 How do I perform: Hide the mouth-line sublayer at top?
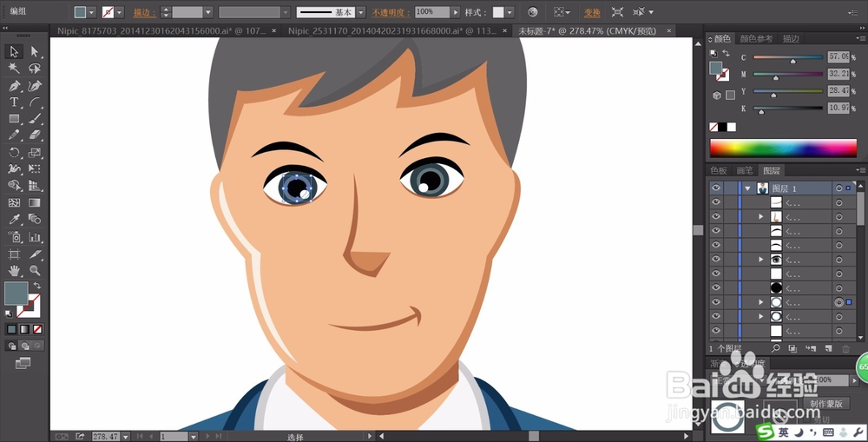716,202
